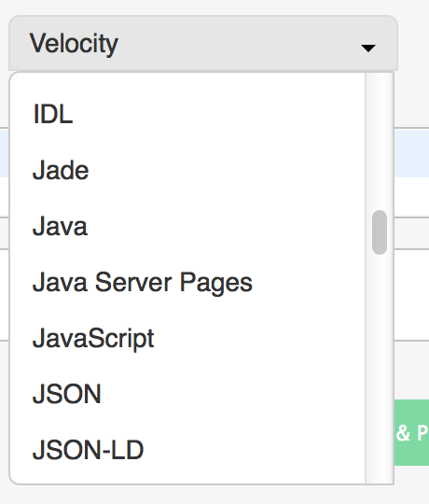
Task: Select the Java Server Pages option
Action: coord(187,282)
